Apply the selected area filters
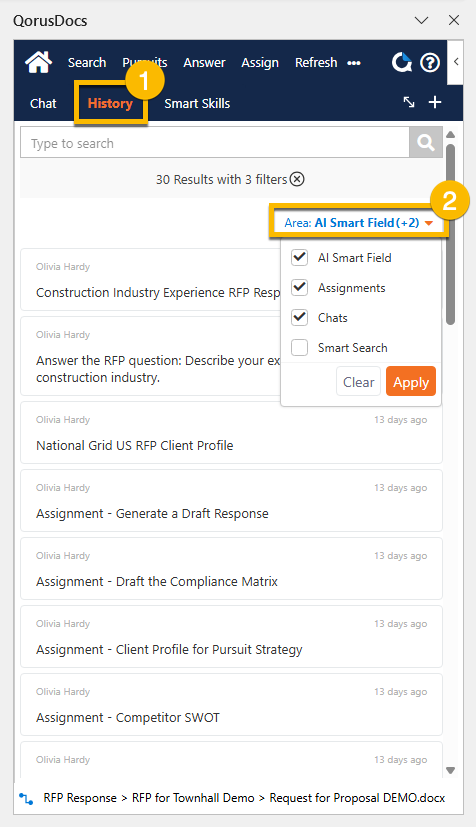Viewport: 476px width, 827px height. (x=411, y=381)
